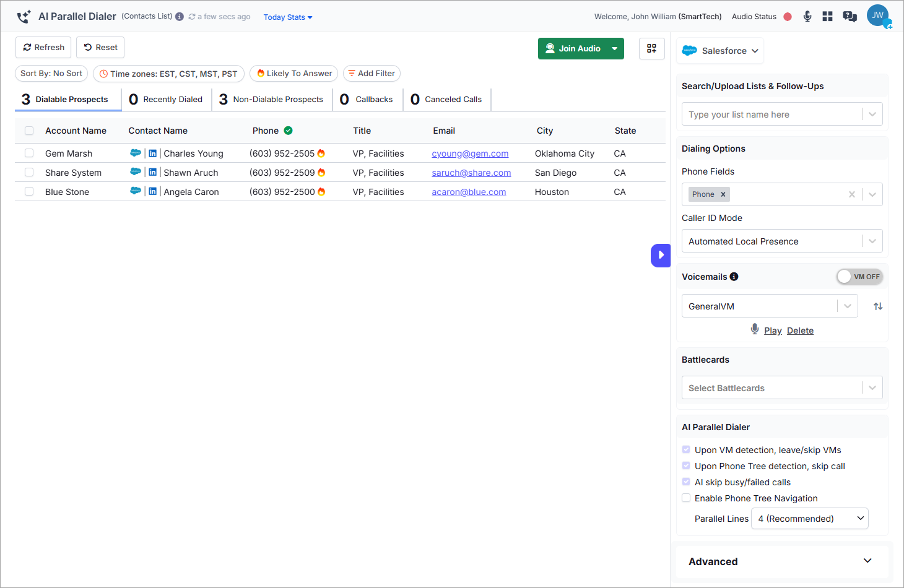The image size is (904, 588).
Task: Click the info icon next to Contacts List
Action: click(180, 17)
